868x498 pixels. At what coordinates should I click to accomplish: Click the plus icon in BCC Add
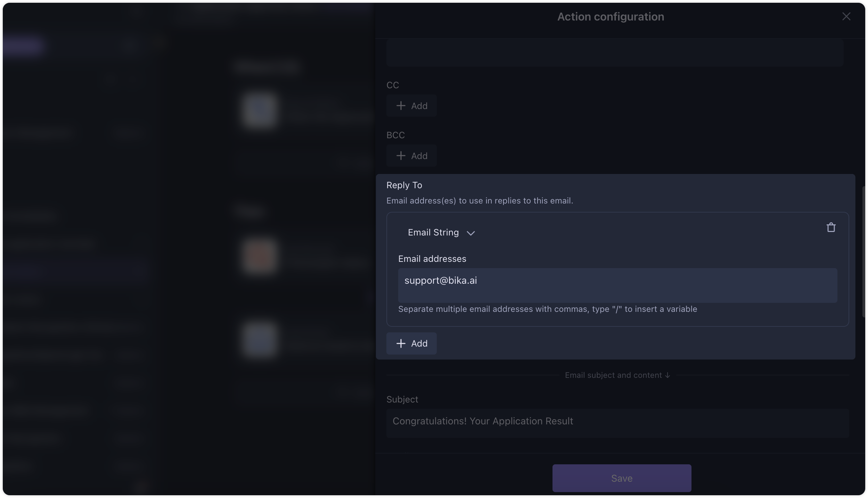pyautogui.click(x=401, y=156)
